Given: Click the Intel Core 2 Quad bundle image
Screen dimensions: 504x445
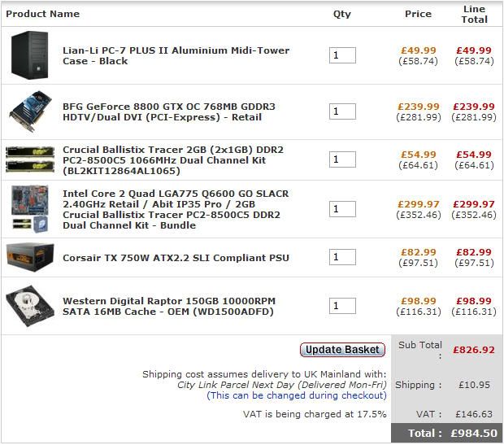Looking at the screenshot, I should click(31, 209).
